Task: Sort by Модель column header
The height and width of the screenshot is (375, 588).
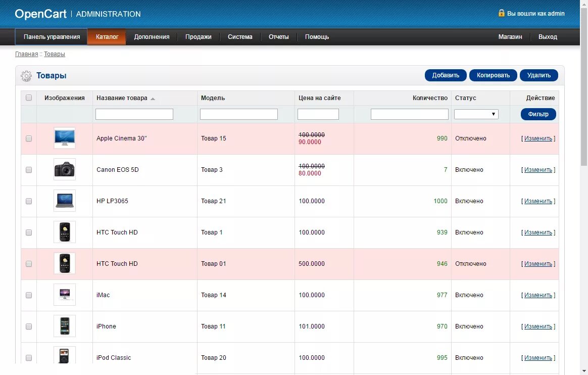Action: (x=213, y=98)
